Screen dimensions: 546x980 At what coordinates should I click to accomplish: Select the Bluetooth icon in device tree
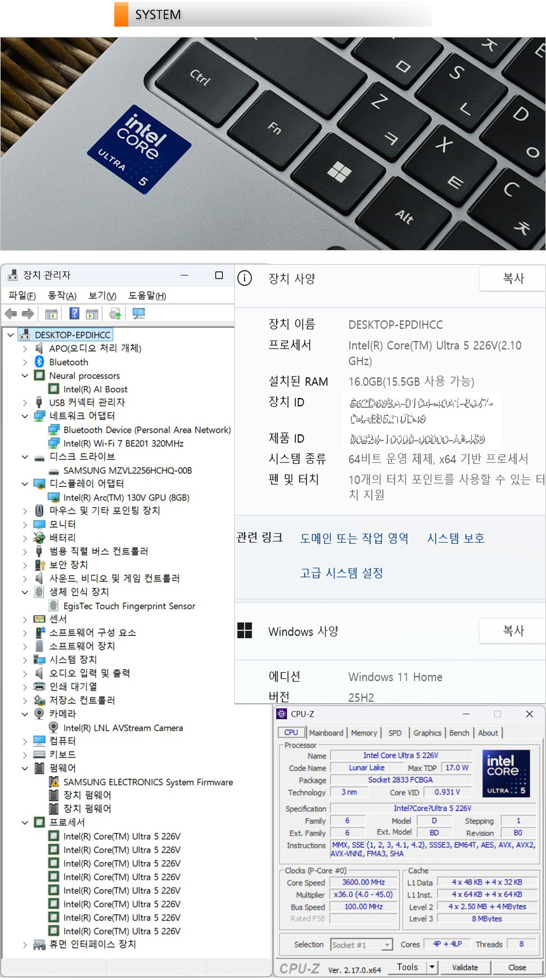coord(39,362)
